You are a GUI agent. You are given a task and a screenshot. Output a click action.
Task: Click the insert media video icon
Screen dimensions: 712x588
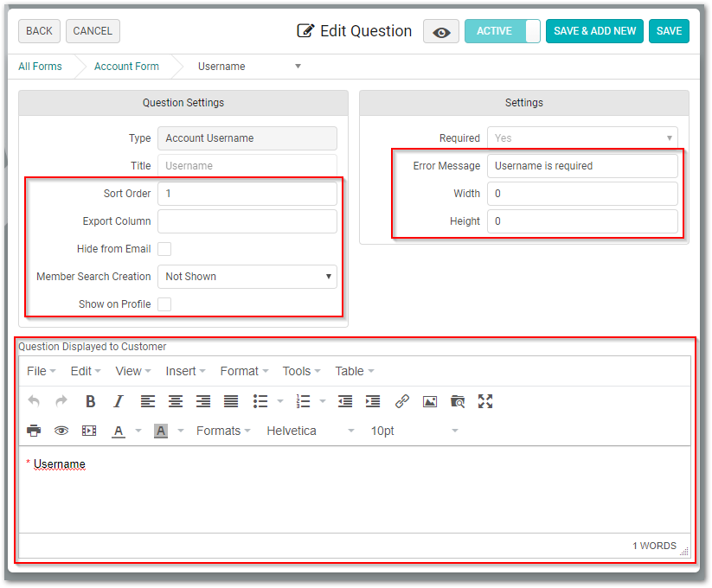point(89,431)
